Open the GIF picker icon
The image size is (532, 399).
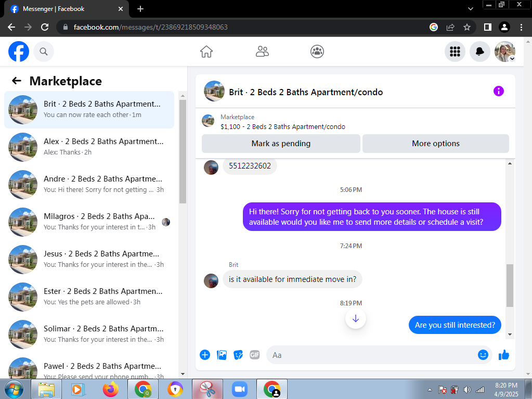[255, 355]
